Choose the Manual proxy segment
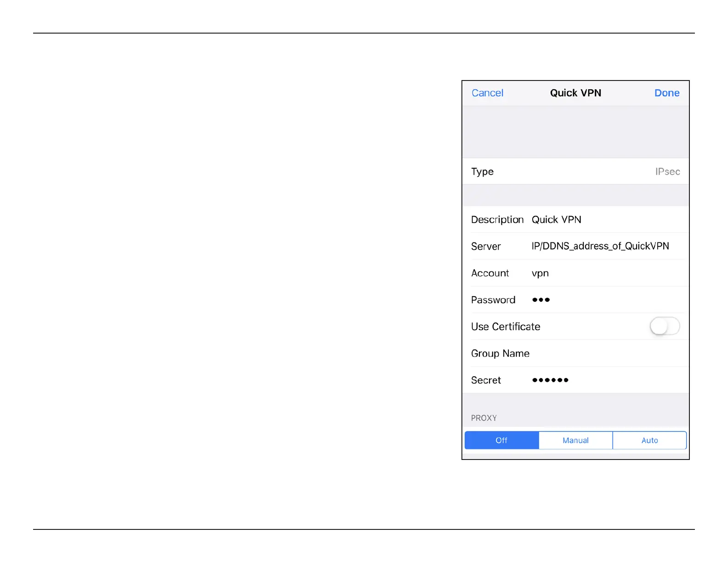 [575, 440]
